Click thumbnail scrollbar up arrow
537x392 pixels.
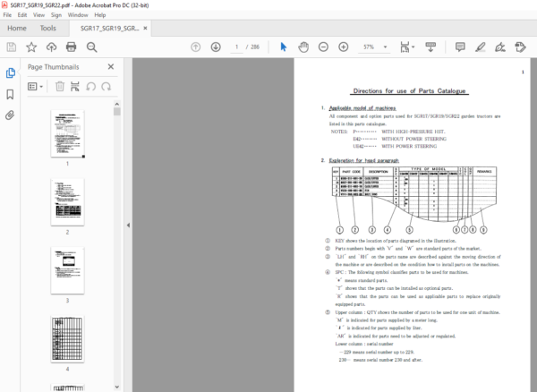pyautogui.click(x=116, y=104)
